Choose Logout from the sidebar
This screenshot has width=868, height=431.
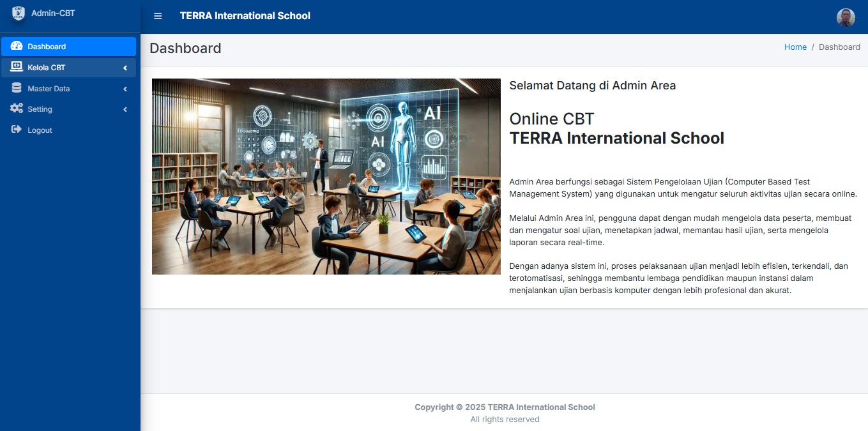tap(40, 130)
